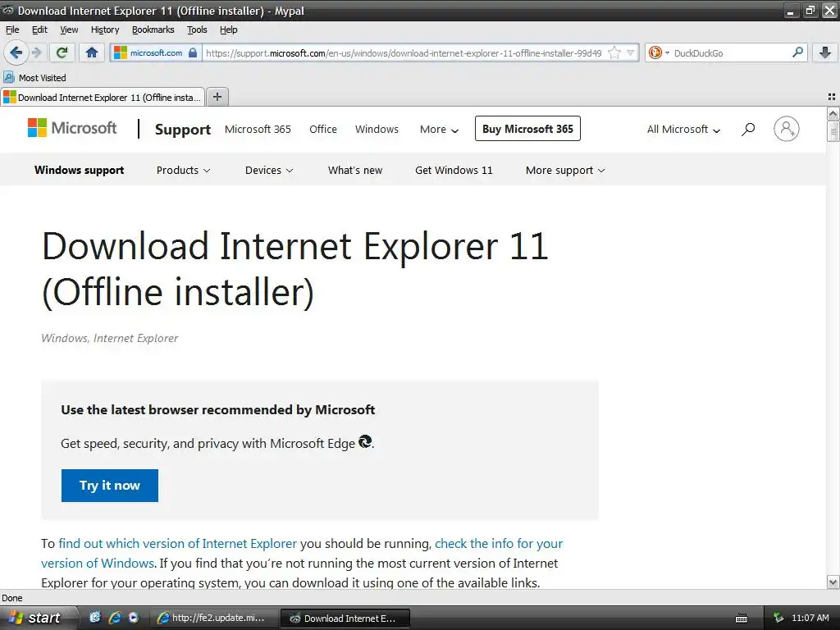Open the DuckDuckGo search engine selector

(x=659, y=52)
